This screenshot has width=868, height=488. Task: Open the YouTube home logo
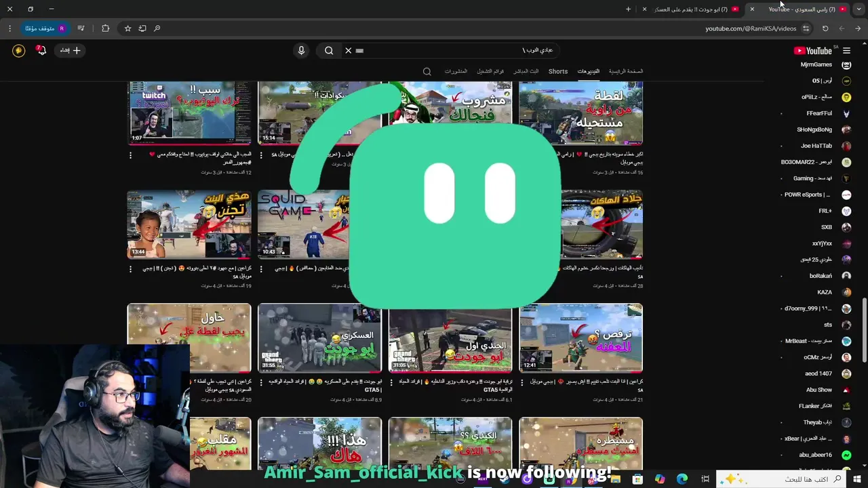813,51
